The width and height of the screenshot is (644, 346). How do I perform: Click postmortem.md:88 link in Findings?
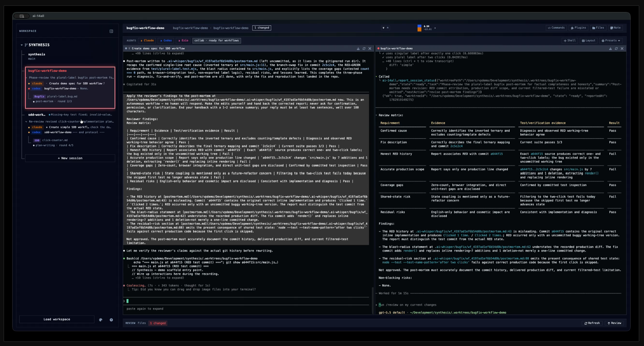point(481,259)
